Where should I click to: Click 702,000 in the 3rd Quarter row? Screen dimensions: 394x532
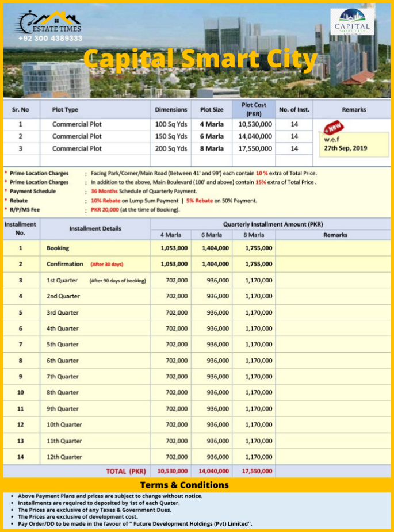pos(177,312)
